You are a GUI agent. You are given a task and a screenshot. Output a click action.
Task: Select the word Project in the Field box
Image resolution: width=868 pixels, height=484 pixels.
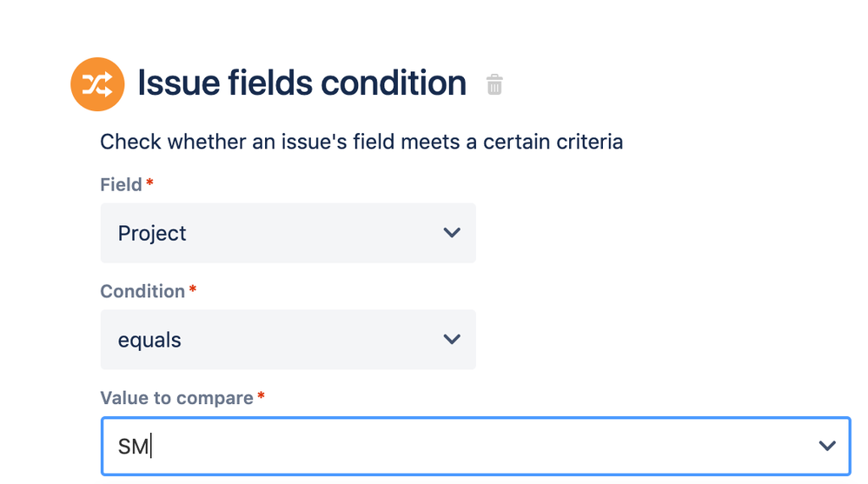tap(152, 234)
